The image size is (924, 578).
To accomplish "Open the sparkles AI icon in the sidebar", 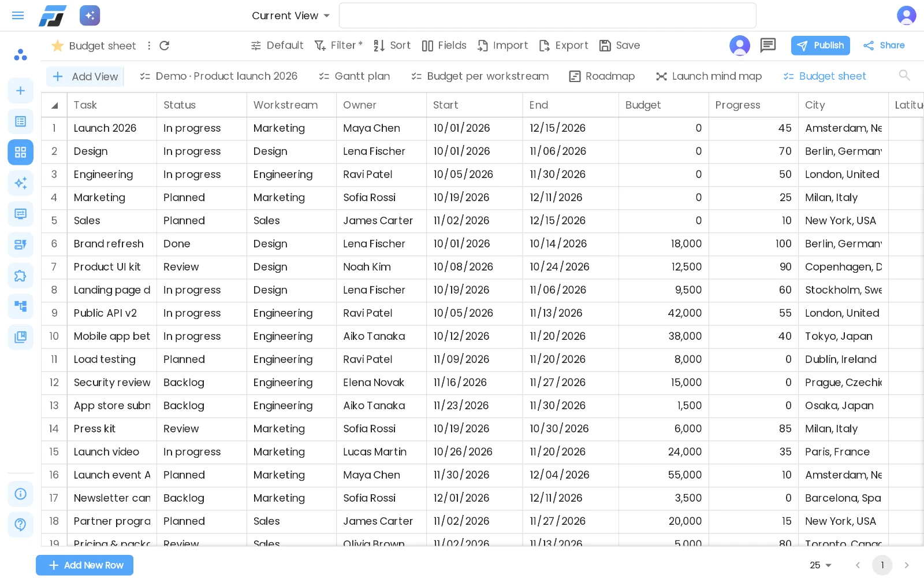I will point(20,183).
